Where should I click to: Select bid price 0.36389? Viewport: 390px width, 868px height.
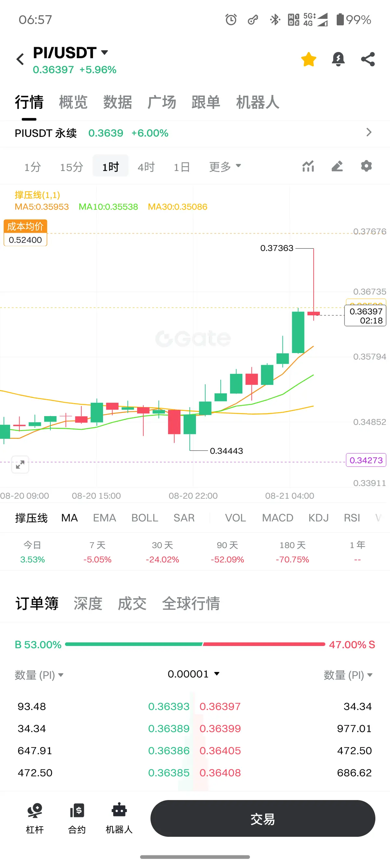point(169,729)
